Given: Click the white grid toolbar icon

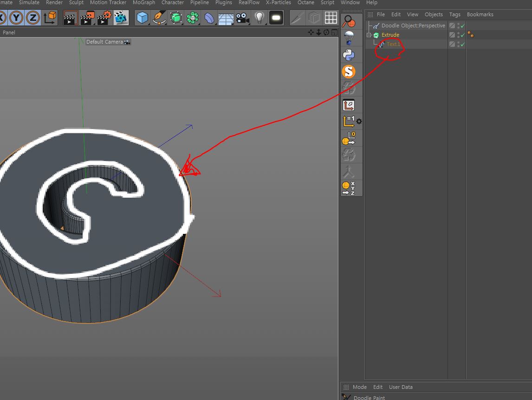Looking at the screenshot, I should (x=331, y=18).
